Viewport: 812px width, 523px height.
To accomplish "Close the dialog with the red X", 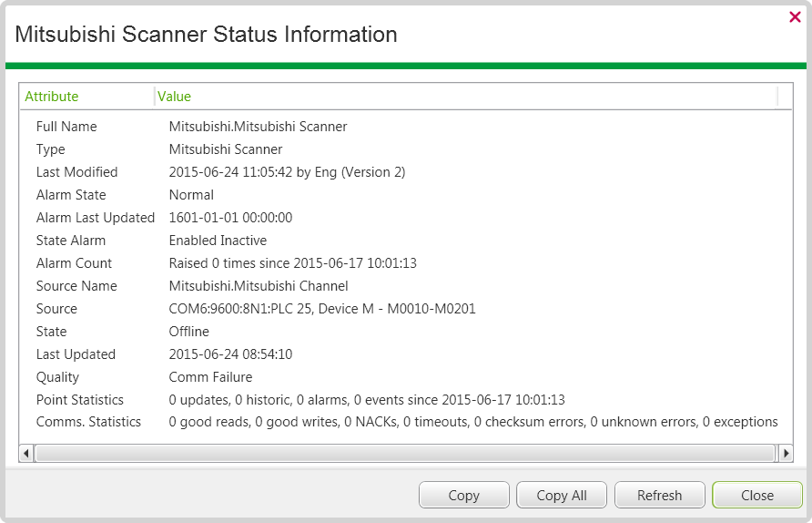I will tap(795, 16).
